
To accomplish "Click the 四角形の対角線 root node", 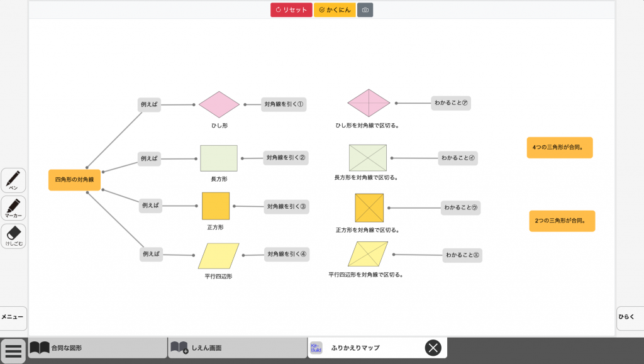I will (74, 180).
